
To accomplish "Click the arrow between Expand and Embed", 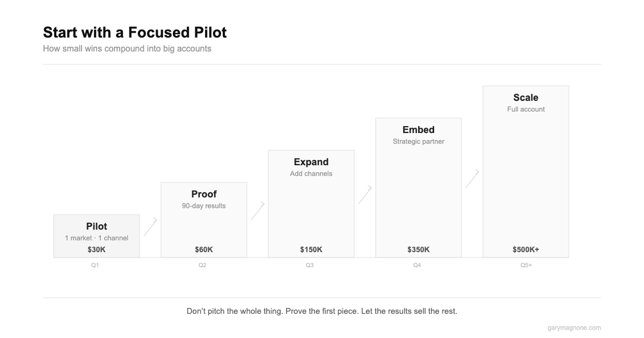I will tap(365, 195).
